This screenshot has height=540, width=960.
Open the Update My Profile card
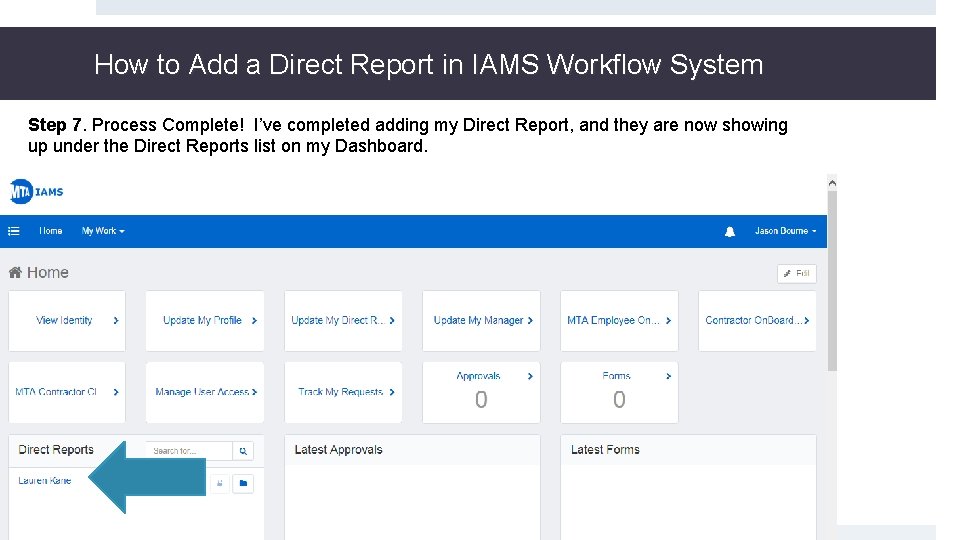205,321
